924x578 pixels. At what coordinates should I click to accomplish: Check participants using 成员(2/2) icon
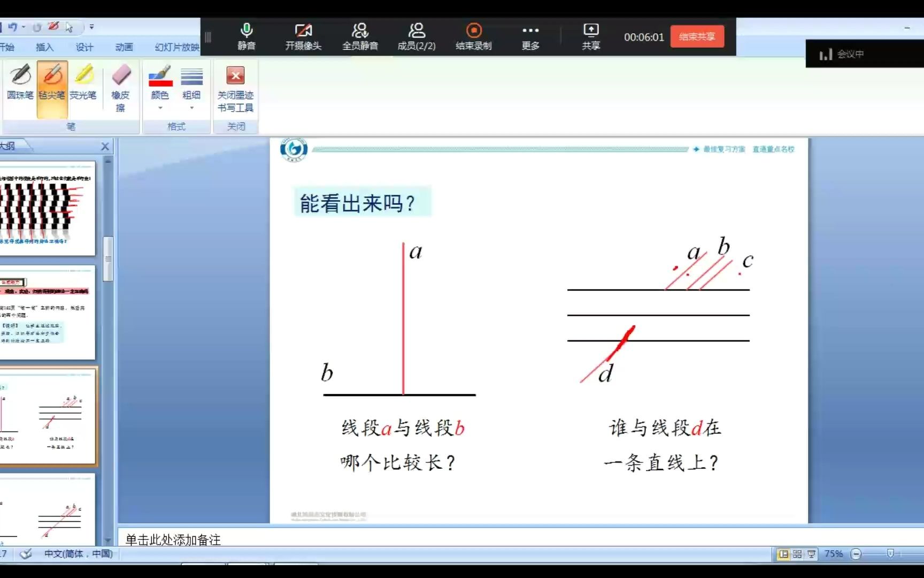tap(417, 36)
